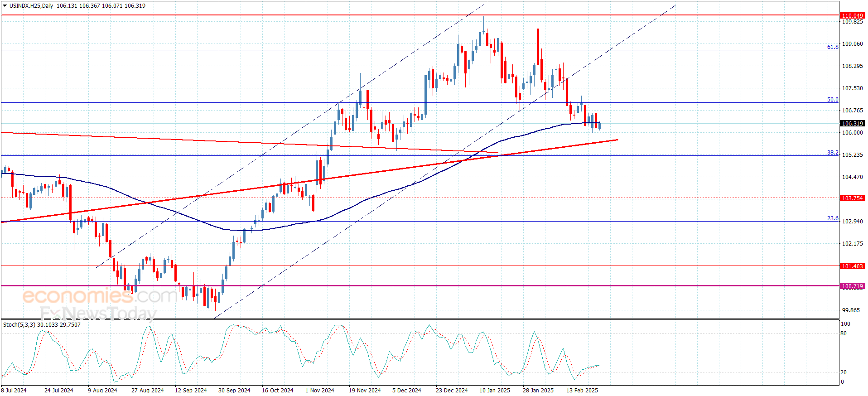Click the 30 Sep 2024 date label
This screenshot has height=396, width=868.
point(234,390)
